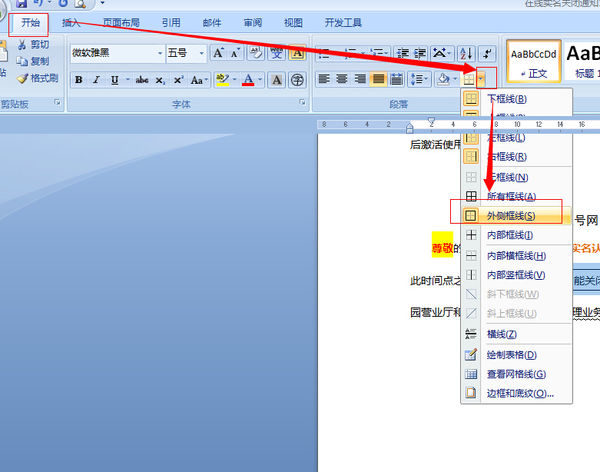
Task: Click the All Borders (所有框线) grid icon
Action: (471, 196)
